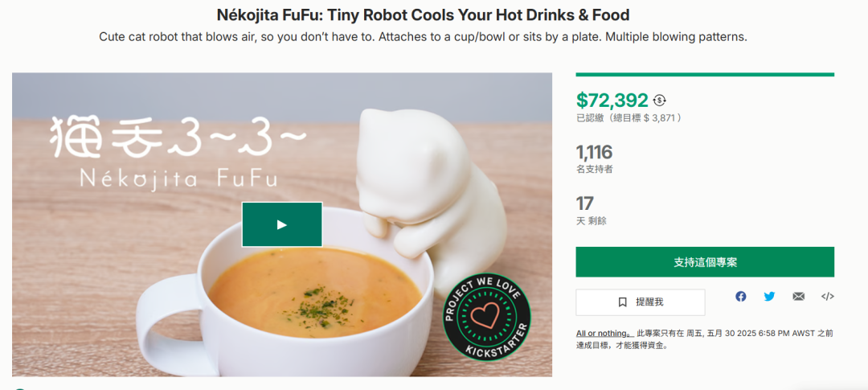This screenshot has width=868, height=390.
Task: Click the Nékojita FuFu project title heading
Action: pyautogui.click(x=423, y=14)
